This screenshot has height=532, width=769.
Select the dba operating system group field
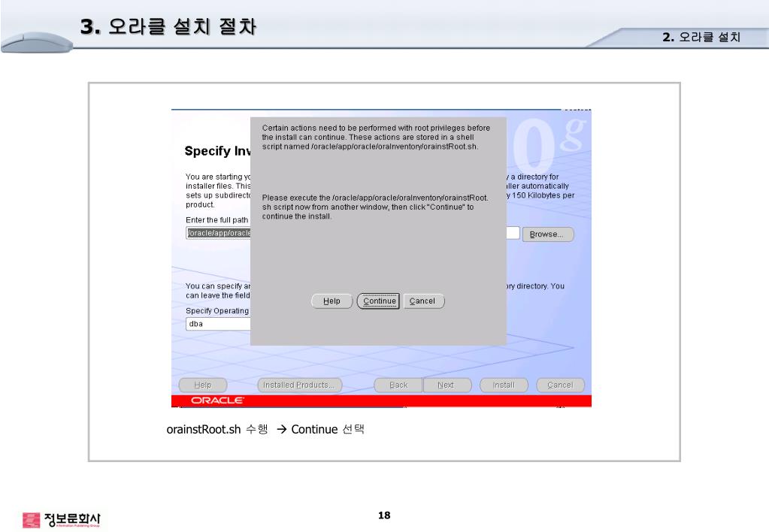coord(218,324)
